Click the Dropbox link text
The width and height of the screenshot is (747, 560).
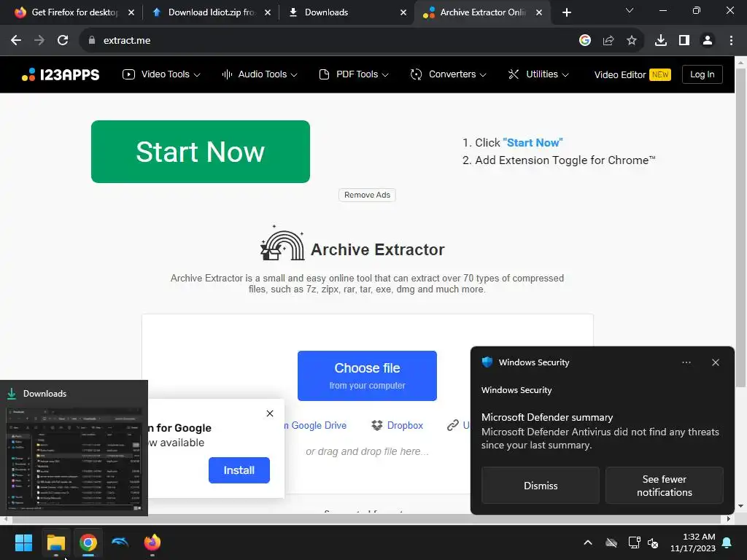click(x=405, y=425)
